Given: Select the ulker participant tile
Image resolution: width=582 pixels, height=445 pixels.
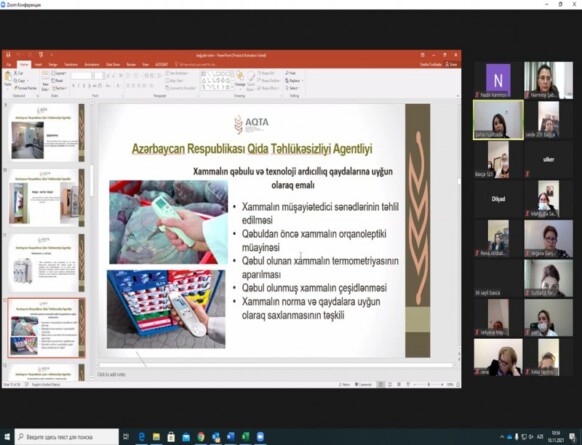Looking at the screenshot, I should click(x=548, y=160).
